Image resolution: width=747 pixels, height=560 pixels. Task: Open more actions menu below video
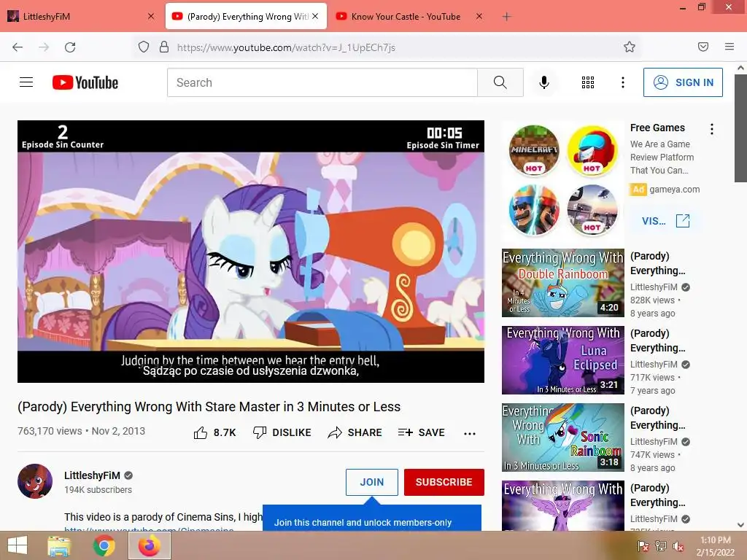pyautogui.click(x=470, y=433)
